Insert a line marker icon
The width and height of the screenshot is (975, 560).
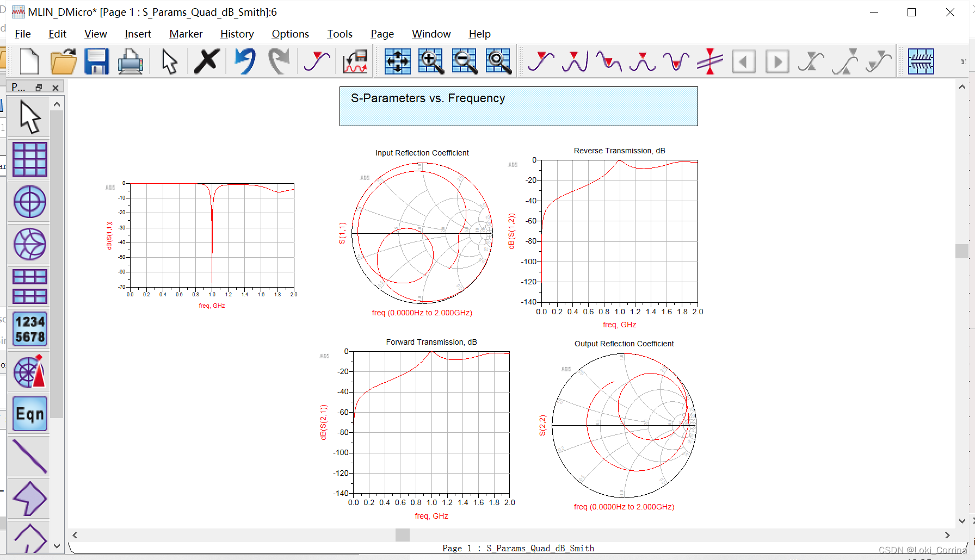(710, 61)
